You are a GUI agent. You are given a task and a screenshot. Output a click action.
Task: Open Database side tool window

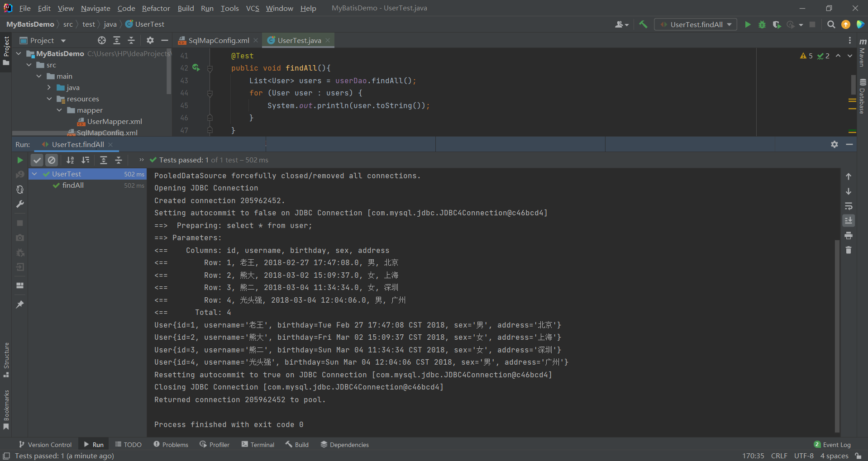pos(863,96)
